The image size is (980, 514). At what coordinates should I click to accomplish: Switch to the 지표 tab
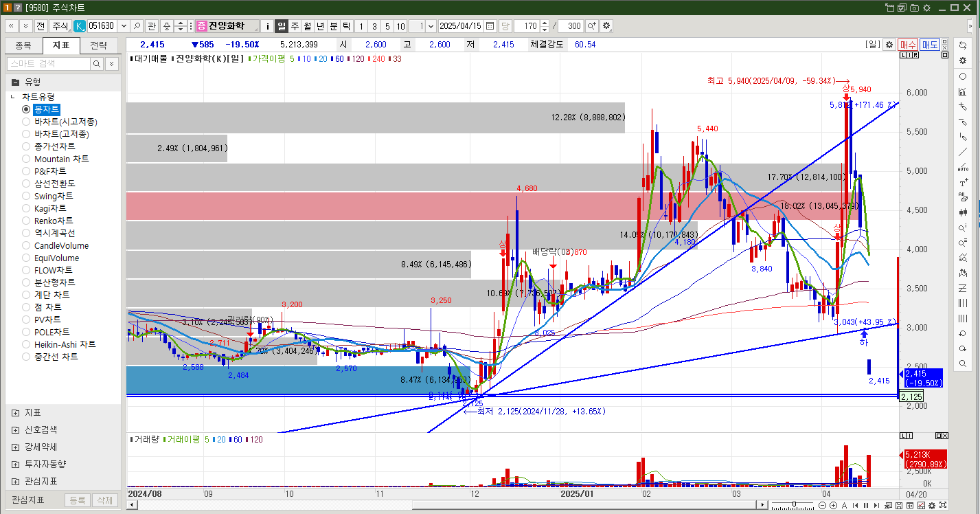tap(61, 45)
